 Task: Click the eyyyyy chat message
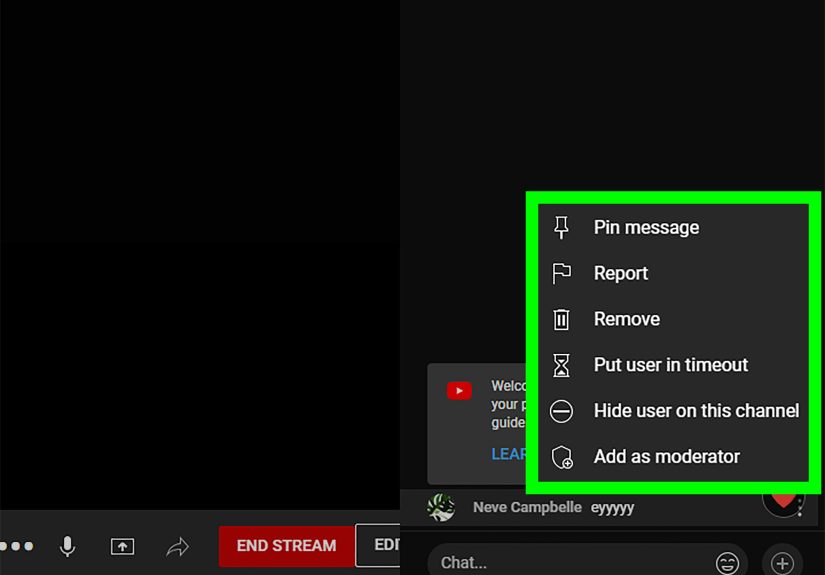point(612,508)
